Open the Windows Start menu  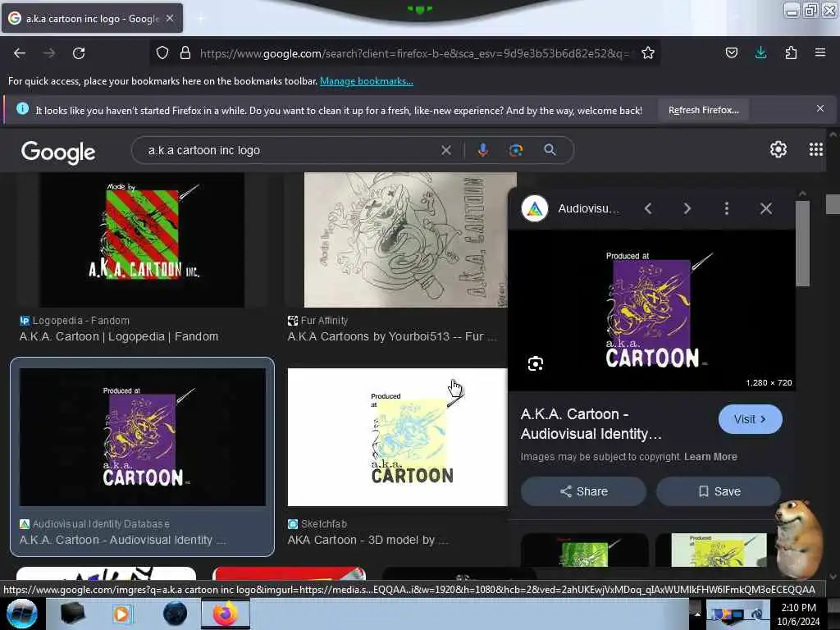21,614
